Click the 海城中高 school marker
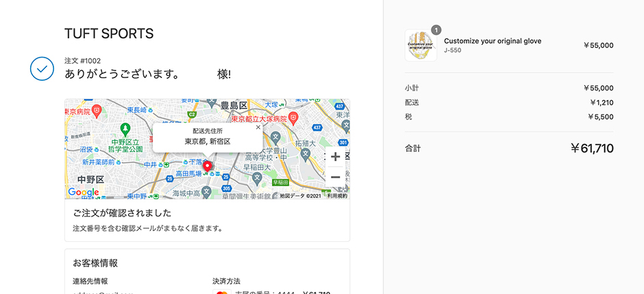Screen dimensions: 644x294 [x=207, y=191]
